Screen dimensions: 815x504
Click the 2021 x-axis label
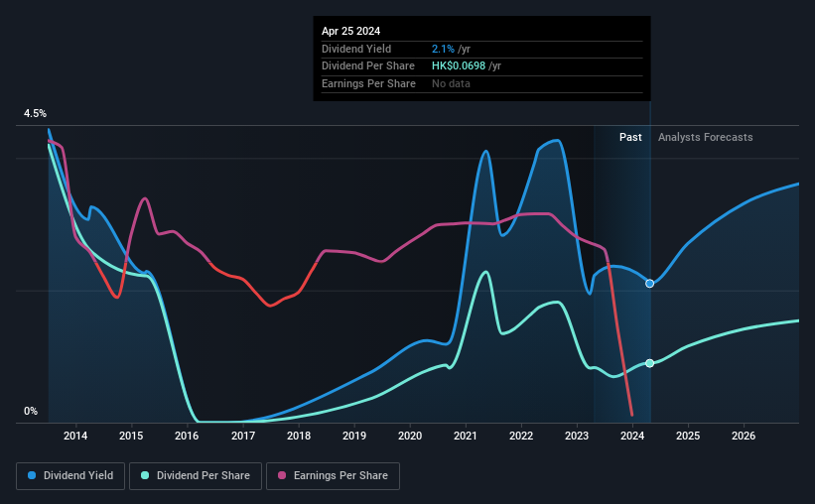[x=466, y=436]
